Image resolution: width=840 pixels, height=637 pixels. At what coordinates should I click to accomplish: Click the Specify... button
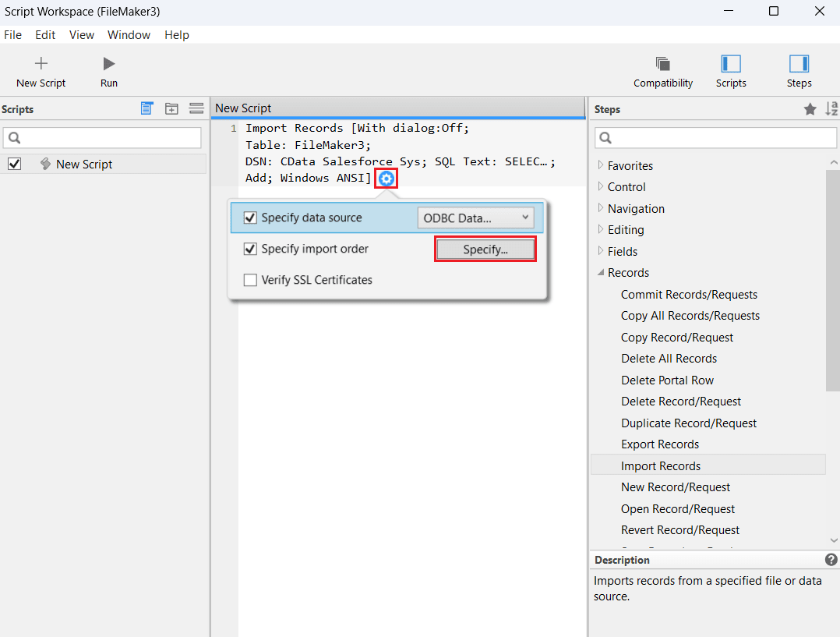click(485, 249)
